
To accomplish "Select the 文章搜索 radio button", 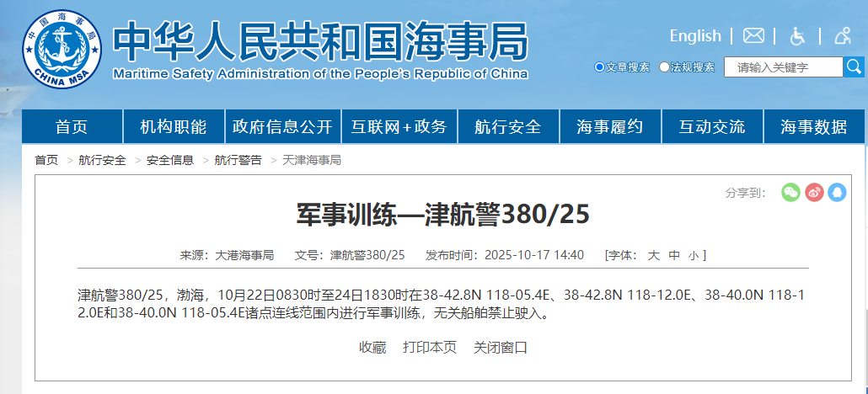I will tap(599, 67).
